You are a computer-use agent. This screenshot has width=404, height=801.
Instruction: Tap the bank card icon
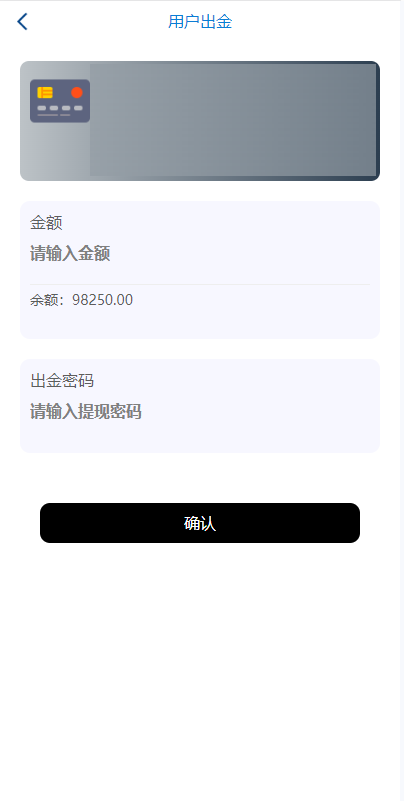pos(60,101)
